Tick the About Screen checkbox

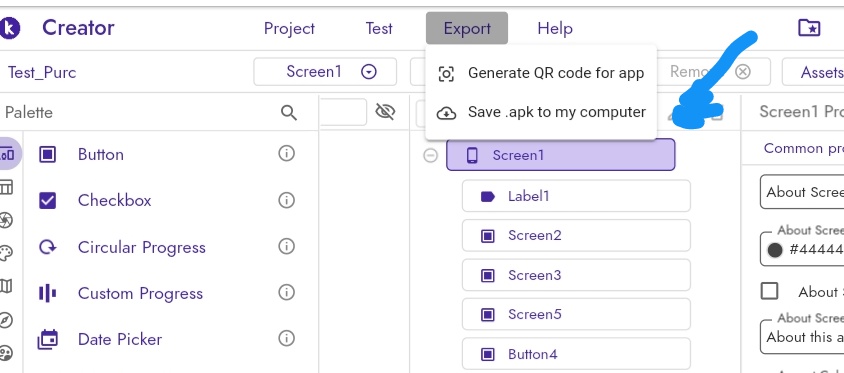pos(770,291)
